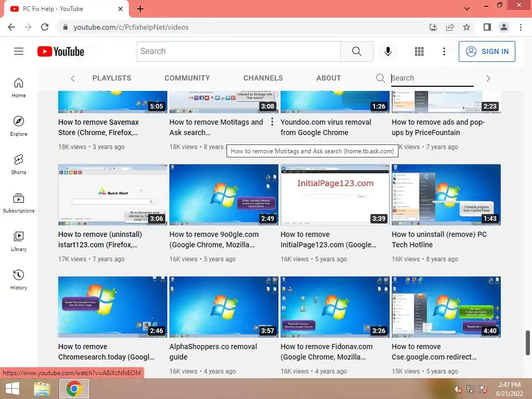Screen dimensions: 532x399
Task: Focus the channel search field
Action: coord(432,78)
